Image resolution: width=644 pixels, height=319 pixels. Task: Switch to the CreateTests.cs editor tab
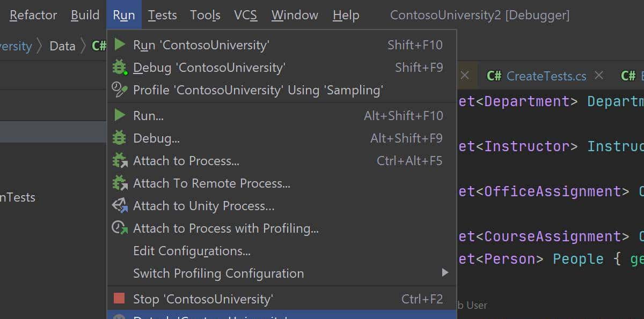(x=546, y=76)
